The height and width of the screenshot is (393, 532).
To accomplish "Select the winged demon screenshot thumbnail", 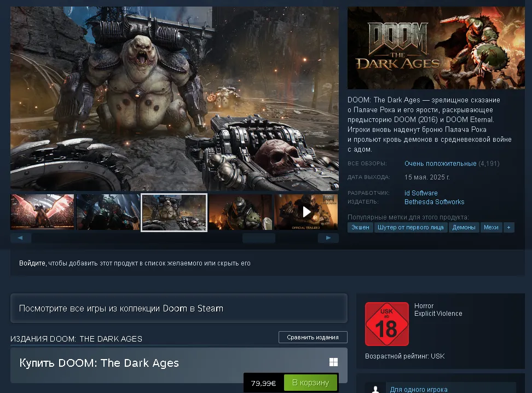I will click(x=42, y=212).
